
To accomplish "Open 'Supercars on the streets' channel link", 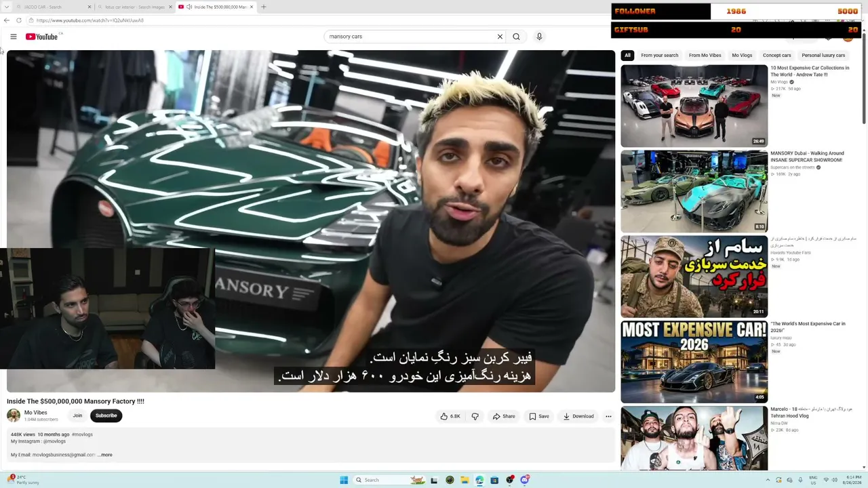I will (792, 167).
